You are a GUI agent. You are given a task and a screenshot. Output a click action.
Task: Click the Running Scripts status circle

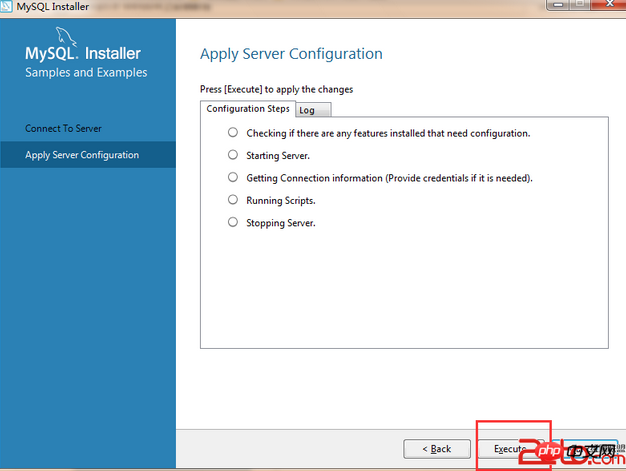[233, 200]
